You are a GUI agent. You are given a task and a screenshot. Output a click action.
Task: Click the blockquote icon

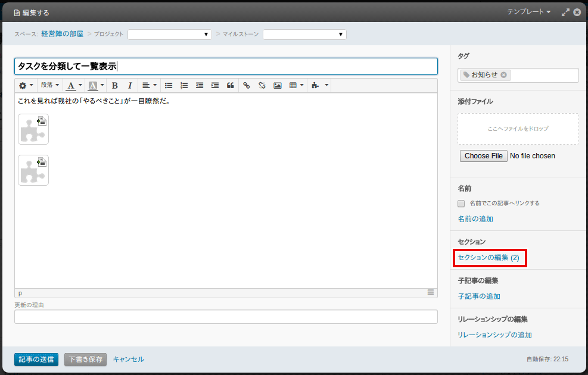click(x=231, y=86)
